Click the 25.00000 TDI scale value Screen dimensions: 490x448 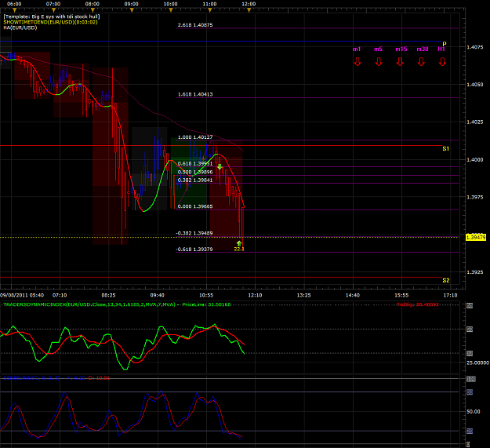pos(477,362)
